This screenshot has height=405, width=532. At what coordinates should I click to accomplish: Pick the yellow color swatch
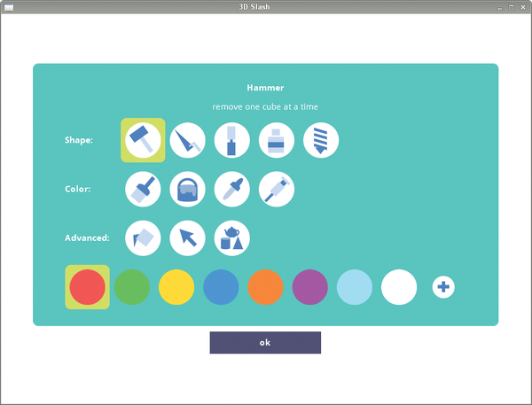(x=176, y=287)
